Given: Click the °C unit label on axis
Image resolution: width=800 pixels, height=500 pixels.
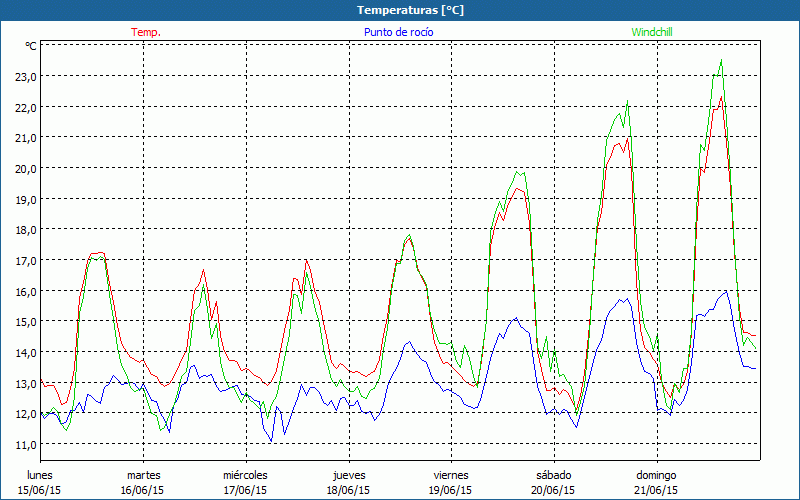Looking at the screenshot, I should 31,46.
